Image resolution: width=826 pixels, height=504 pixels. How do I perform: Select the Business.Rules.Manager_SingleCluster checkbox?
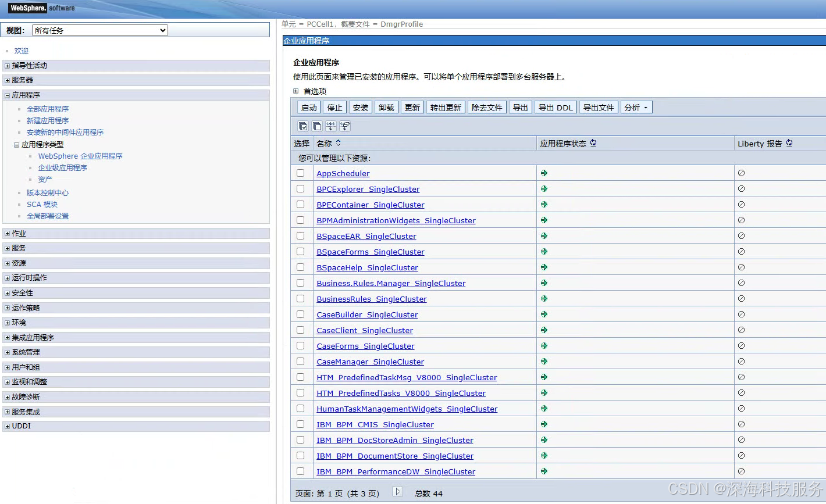(301, 283)
